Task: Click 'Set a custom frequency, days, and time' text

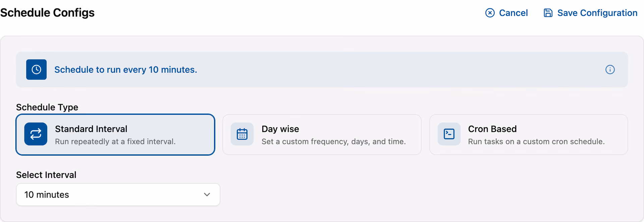Action: [334, 142]
